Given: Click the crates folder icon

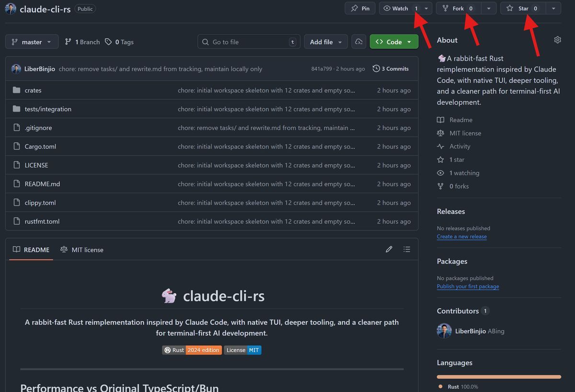Looking at the screenshot, I should coord(17,90).
